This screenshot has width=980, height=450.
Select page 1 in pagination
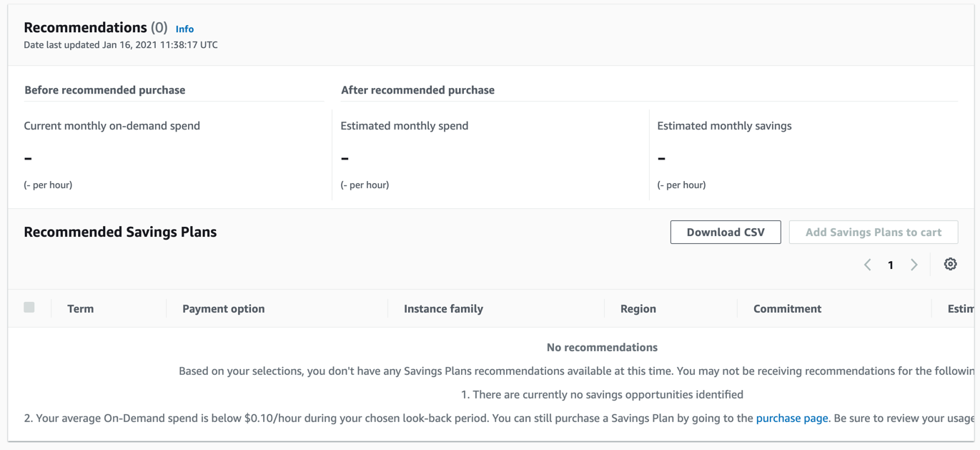pyautogui.click(x=891, y=264)
